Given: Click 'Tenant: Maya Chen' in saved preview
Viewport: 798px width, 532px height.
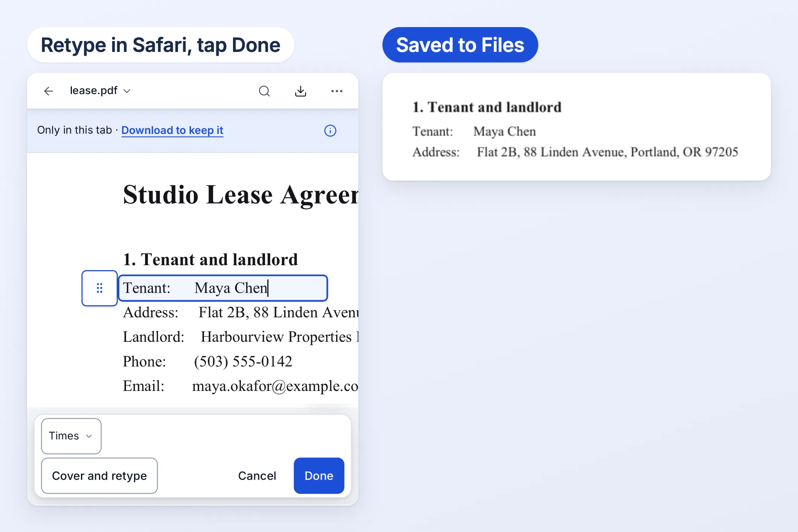Looking at the screenshot, I should click(474, 131).
